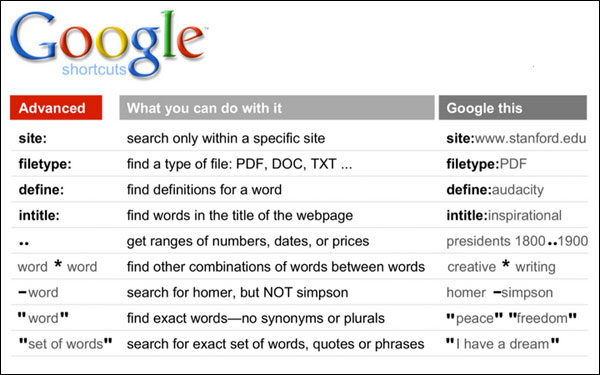The width and height of the screenshot is (600, 375).
Task: Click example "I have a dream"
Action: [x=503, y=344]
